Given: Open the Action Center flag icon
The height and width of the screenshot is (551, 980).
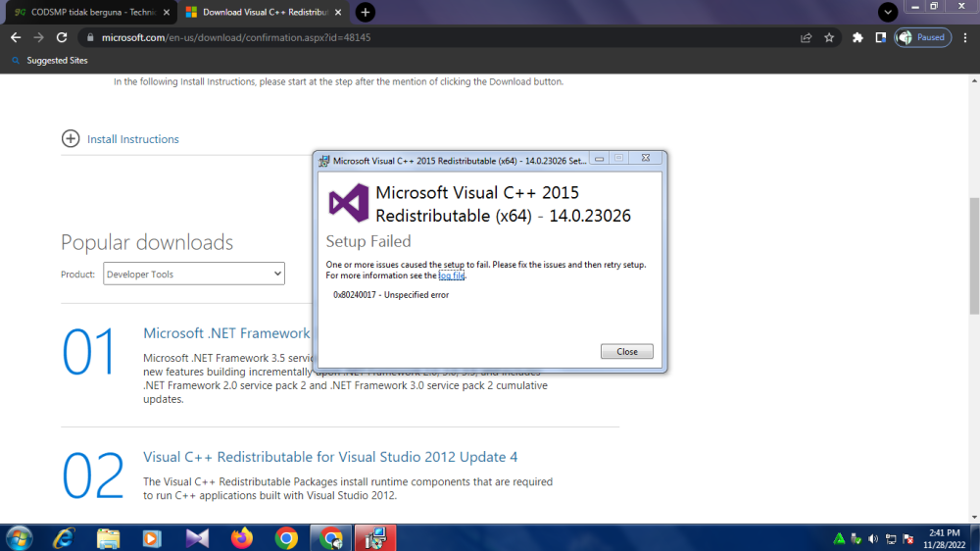Looking at the screenshot, I should pyautogui.click(x=908, y=538).
